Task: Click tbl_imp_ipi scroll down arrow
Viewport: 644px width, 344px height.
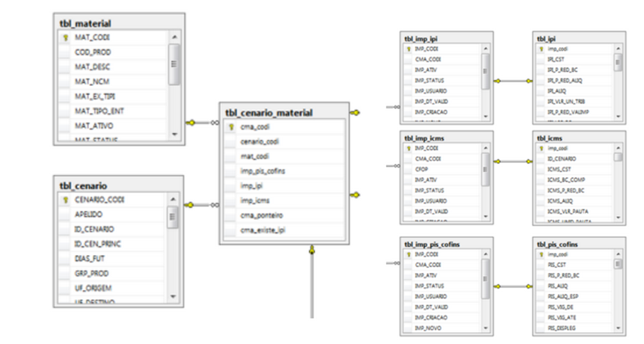Action: pyautogui.click(x=485, y=116)
